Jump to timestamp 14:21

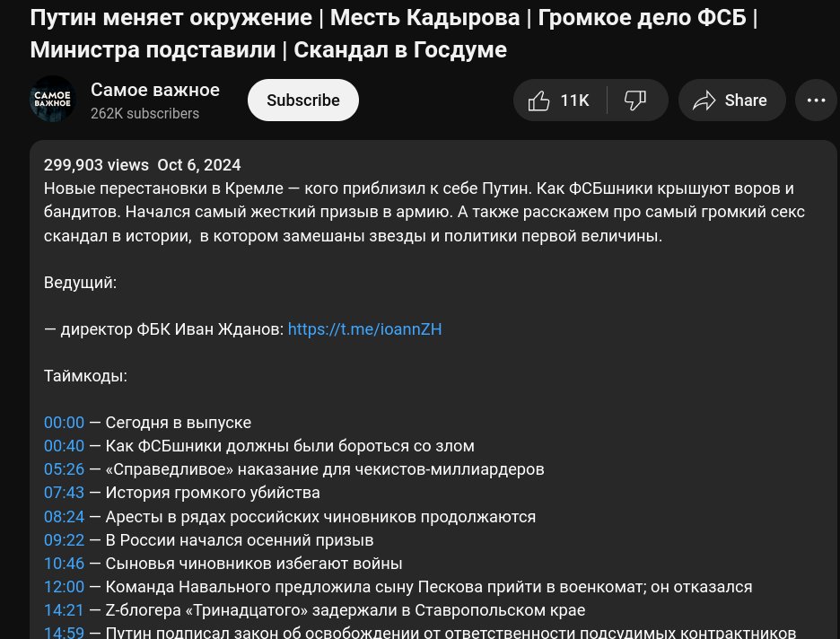(64, 610)
